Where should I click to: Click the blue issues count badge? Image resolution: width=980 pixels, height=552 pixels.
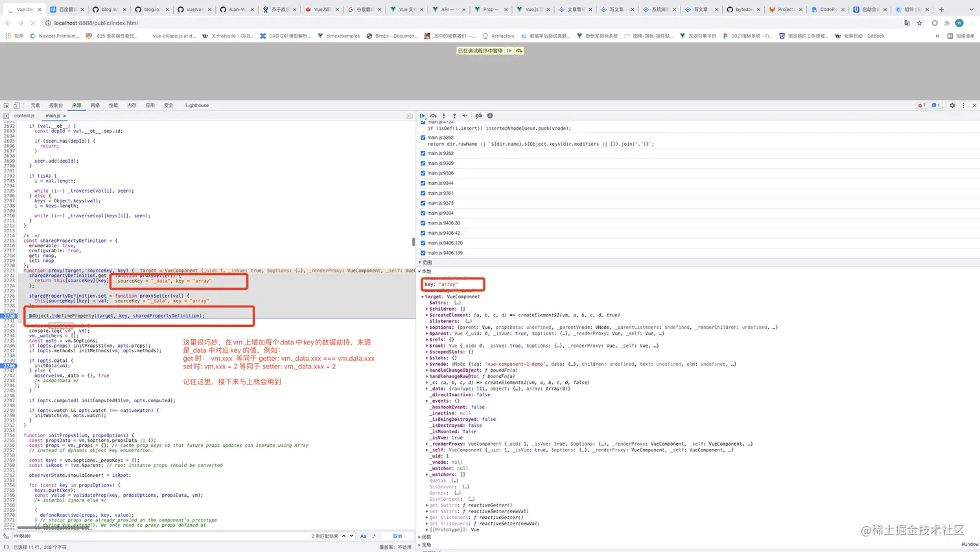(936, 105)
